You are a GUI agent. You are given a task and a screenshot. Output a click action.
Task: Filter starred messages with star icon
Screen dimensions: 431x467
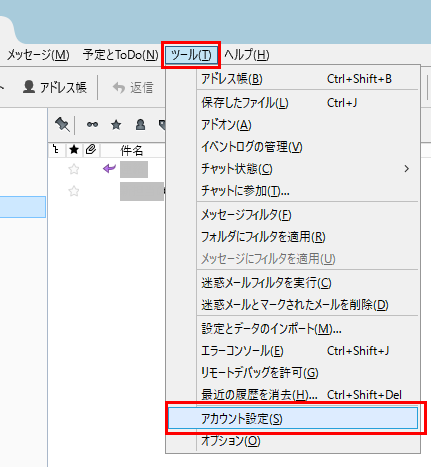click(116, 125)
